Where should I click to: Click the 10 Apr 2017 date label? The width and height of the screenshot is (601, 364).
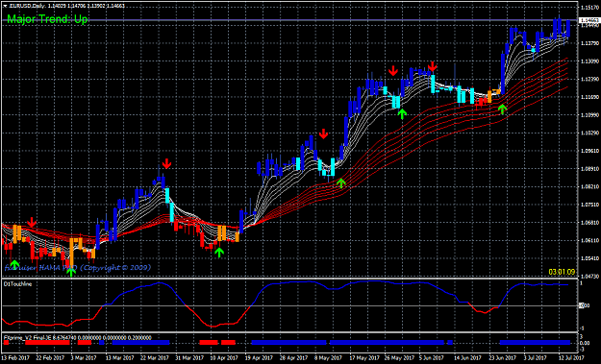[224, 358]
